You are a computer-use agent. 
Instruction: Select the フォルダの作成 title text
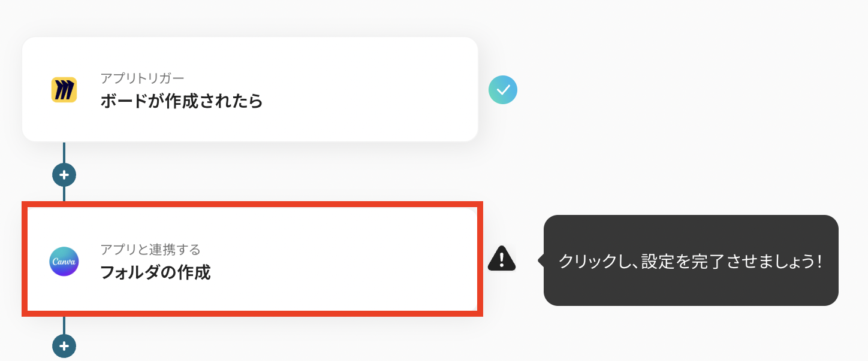tap(155, 272)
